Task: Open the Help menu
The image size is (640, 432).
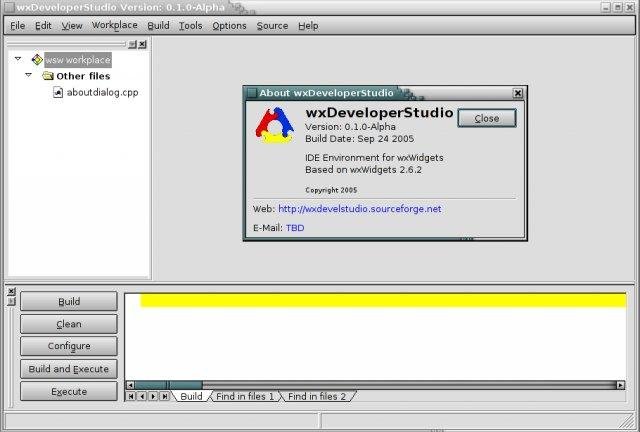Action: 308,26
